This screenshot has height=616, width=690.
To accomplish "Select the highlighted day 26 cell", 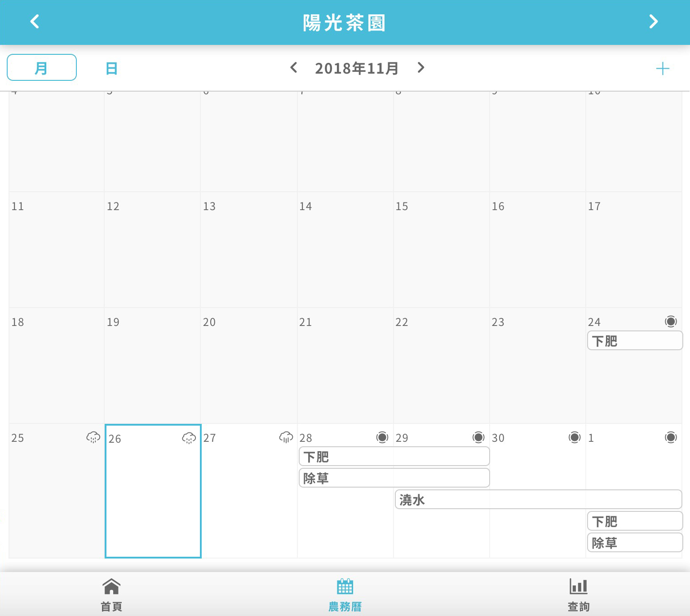I will point(153,494).
